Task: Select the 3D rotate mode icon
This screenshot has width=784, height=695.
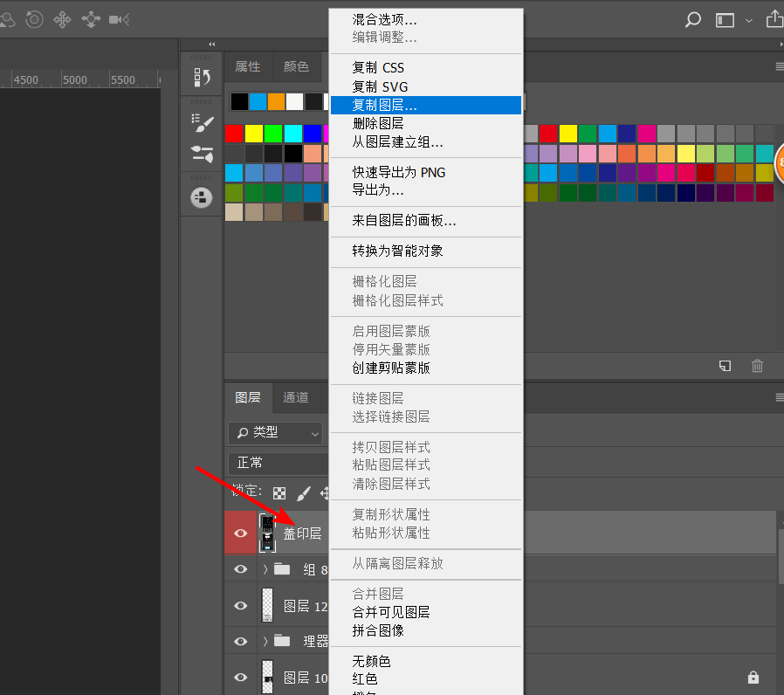Action: pos(7,20)
